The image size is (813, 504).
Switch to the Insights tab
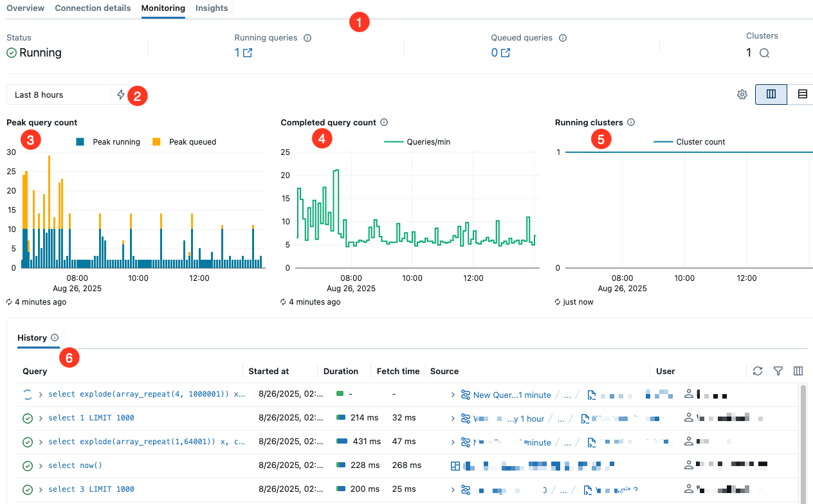212,8
